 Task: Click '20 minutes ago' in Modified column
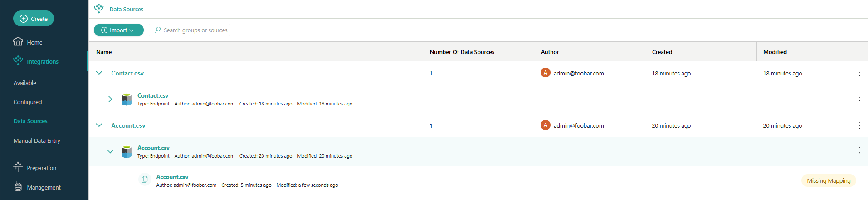[782, 125]
